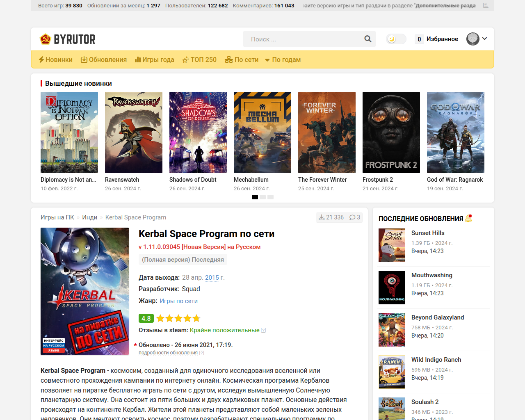Image resolution: width=525 pixels, height=420 pixels.
Task: Open Kerbal Space Program cover image
Action: point(85,291)
